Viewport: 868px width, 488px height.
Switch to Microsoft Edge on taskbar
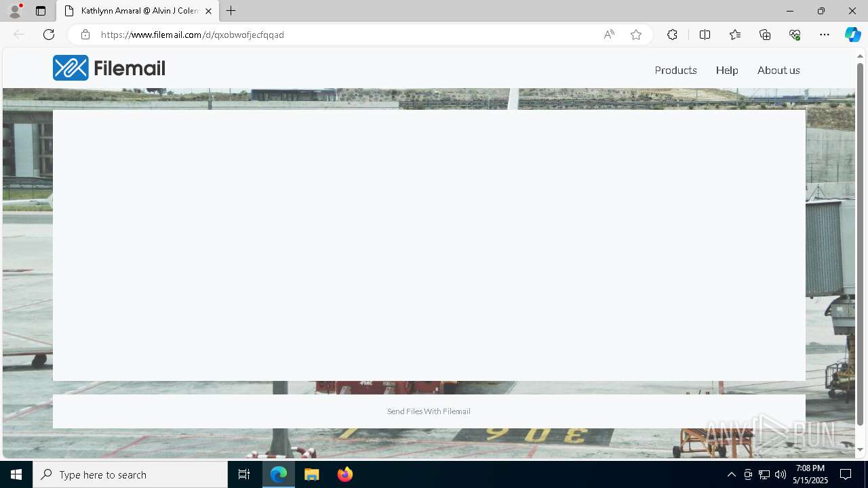(279, 474)
